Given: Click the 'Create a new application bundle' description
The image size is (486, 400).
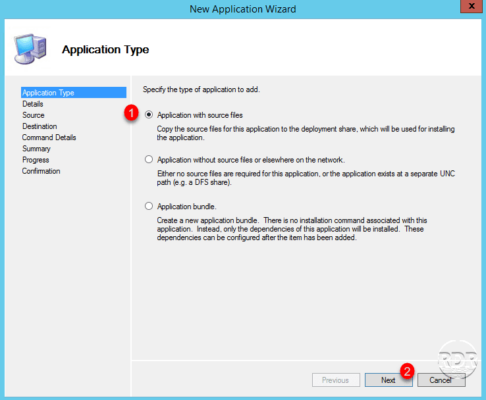Looking at the screenshot, I should [292, 229].
